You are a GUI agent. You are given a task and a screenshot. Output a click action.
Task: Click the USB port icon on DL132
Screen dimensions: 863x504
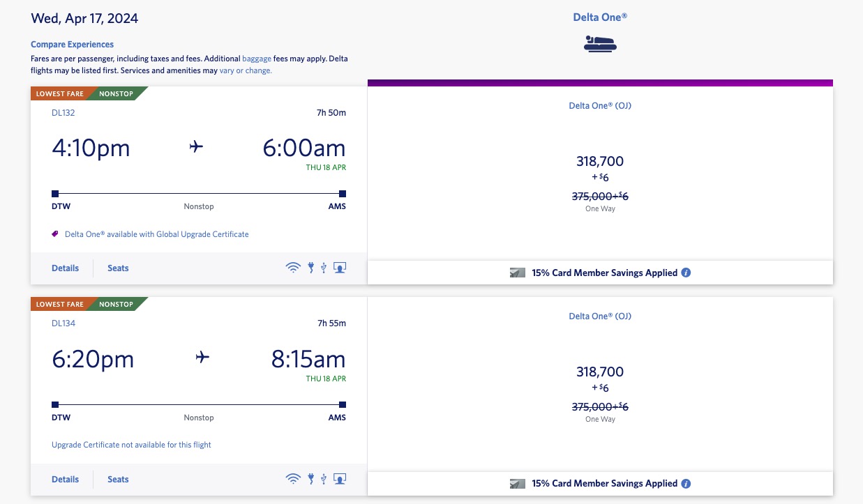[x=324, y=268]
